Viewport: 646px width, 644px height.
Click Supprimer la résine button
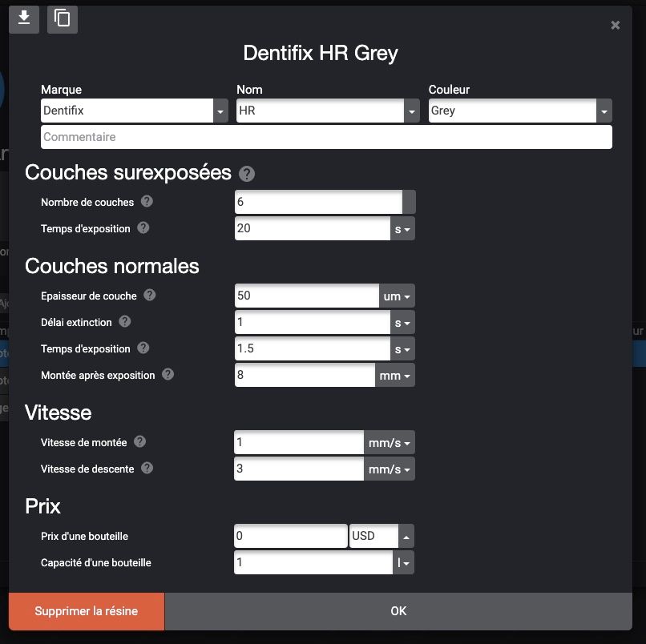point(87,611)
